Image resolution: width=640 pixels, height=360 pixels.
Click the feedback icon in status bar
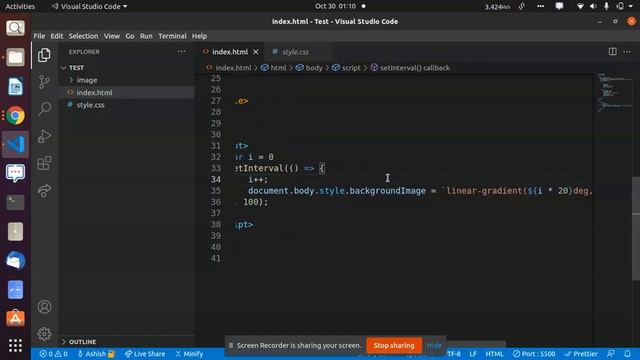[x=611, y=354]
